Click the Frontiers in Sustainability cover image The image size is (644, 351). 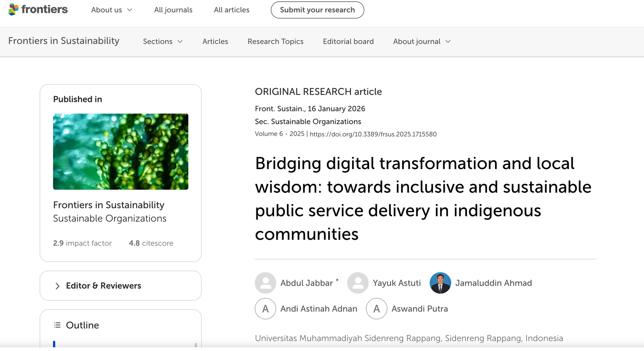click(x=120, y=151)
